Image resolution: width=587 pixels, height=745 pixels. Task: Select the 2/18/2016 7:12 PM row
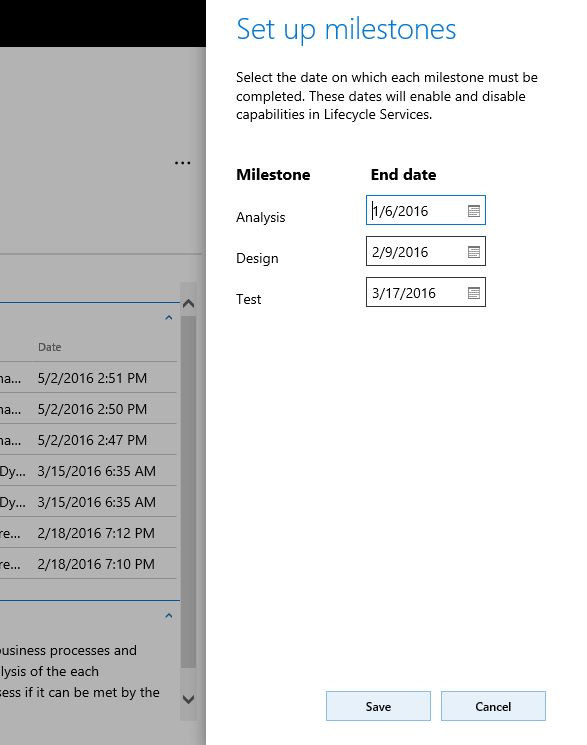(x=88, y=533)
